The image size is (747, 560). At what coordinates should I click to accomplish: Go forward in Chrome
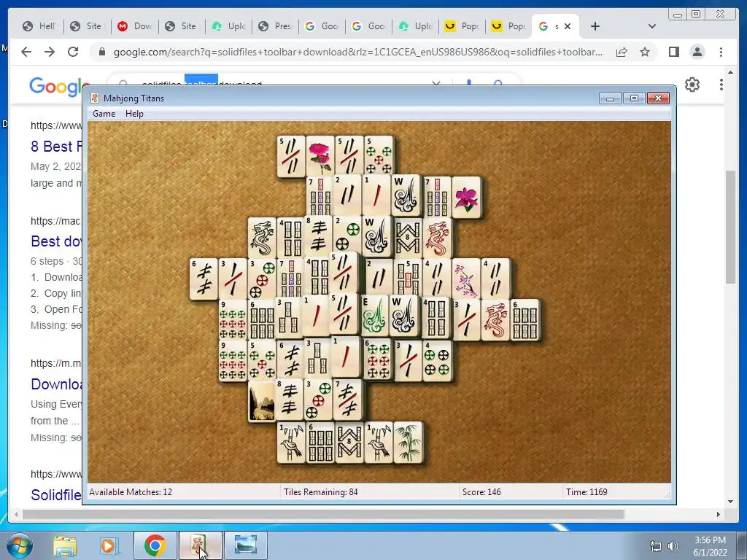click(x=50, y=52)
